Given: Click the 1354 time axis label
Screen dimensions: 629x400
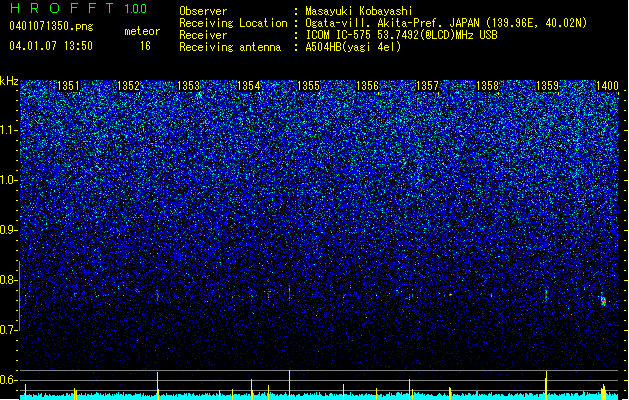Looking at the screenshot, I should coord(249,86).
